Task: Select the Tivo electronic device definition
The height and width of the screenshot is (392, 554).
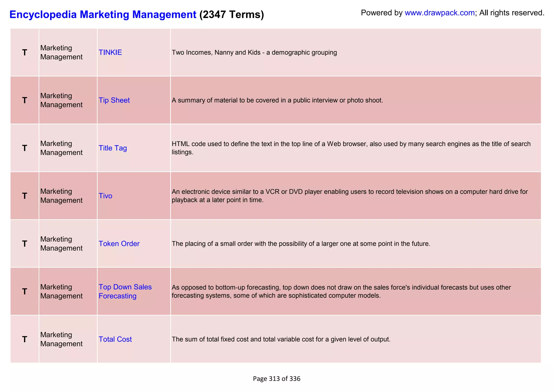Action: point(350,196)
